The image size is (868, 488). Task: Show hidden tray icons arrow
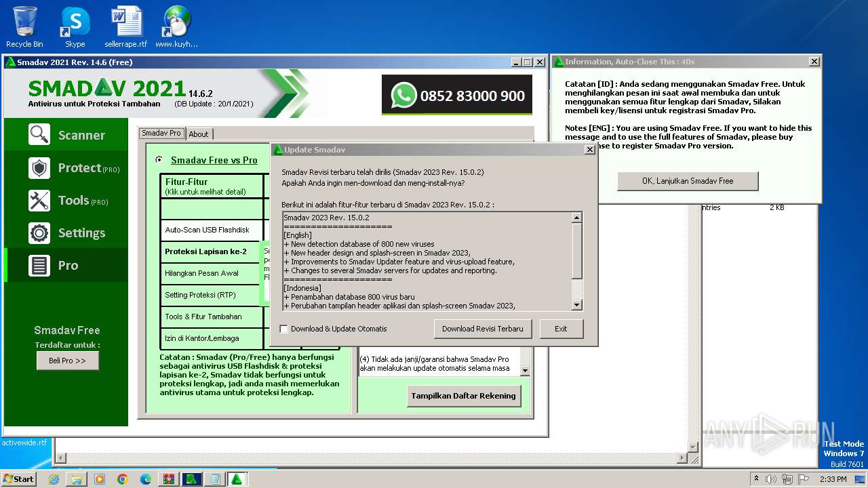tap(756, 479)
